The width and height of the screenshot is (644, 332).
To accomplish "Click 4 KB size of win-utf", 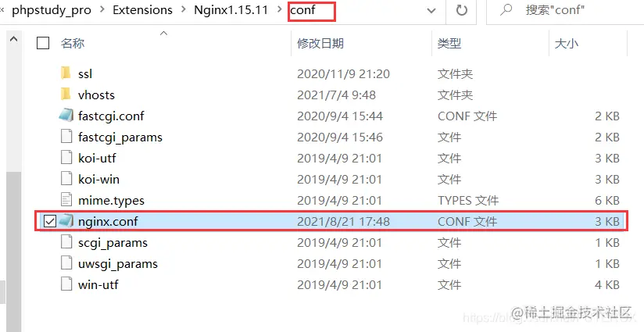I will tap(607, 285).
